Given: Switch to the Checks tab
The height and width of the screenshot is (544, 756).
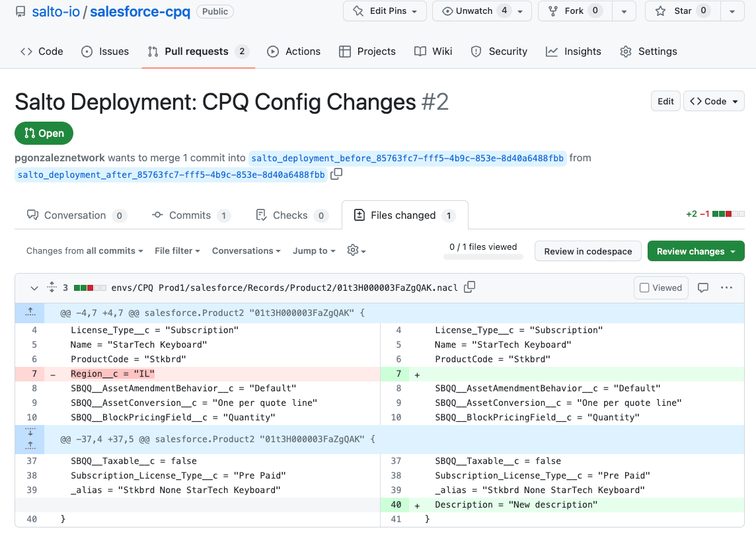Looking at the screenshot, I should (292, 215).
